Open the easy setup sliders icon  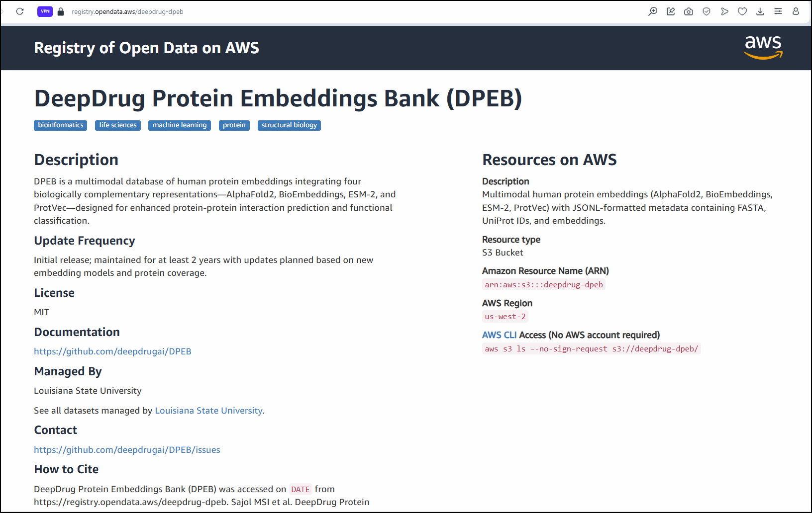pos(778,11)
